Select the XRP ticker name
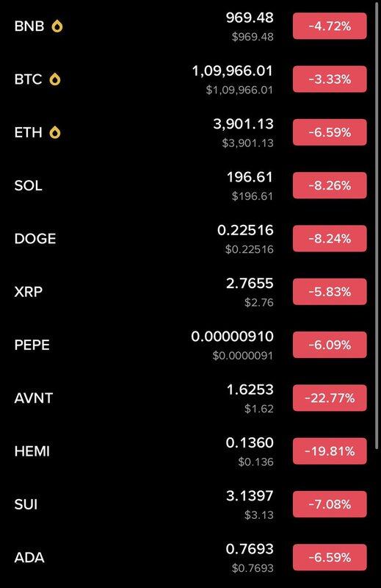Viewport: 381px width, 588px height. pyautogui.click(x=29, y=292)
